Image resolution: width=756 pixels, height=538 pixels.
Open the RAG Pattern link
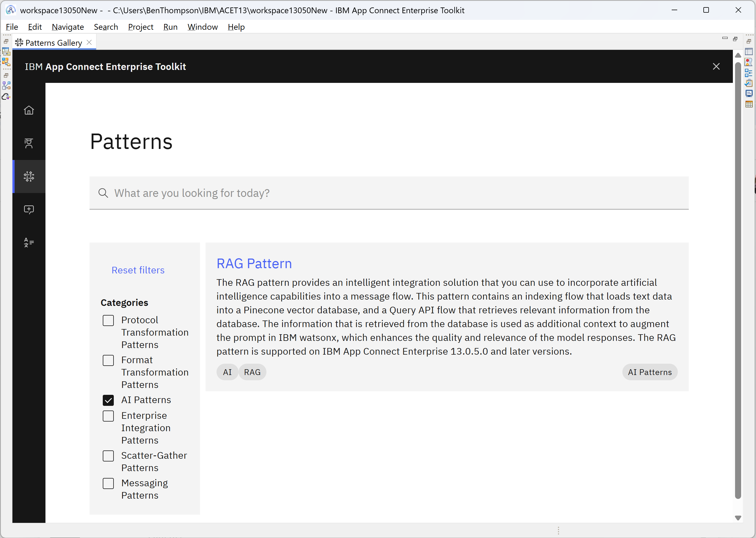point(254,263)
